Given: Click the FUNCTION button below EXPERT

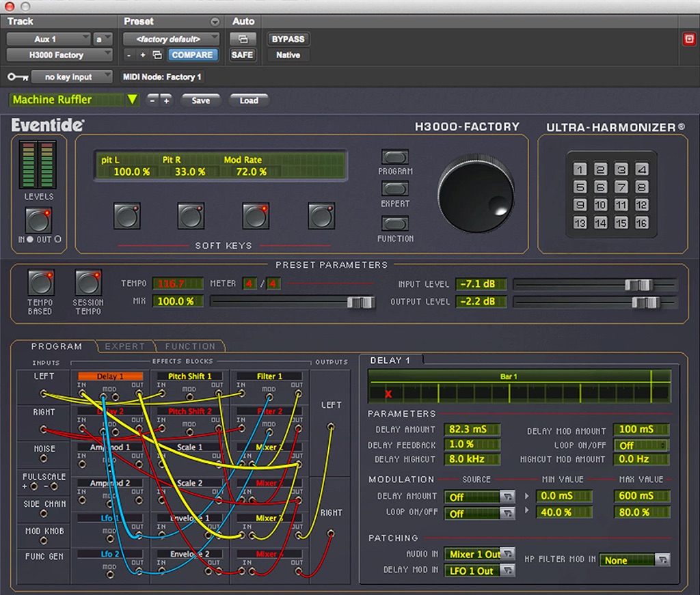Looking at the screenshot, I should coord(395,223).
